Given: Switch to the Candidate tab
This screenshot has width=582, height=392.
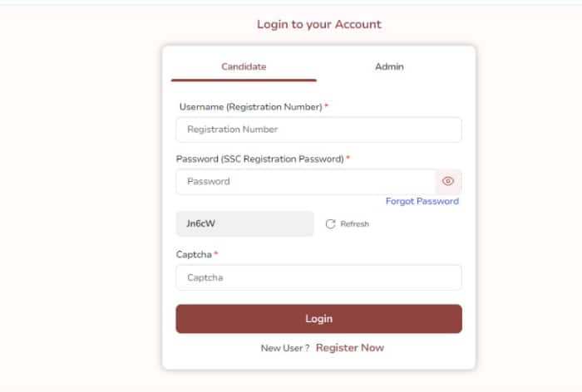Looking at the screenshot, I should pyautogui.click(x=244, y=66).
